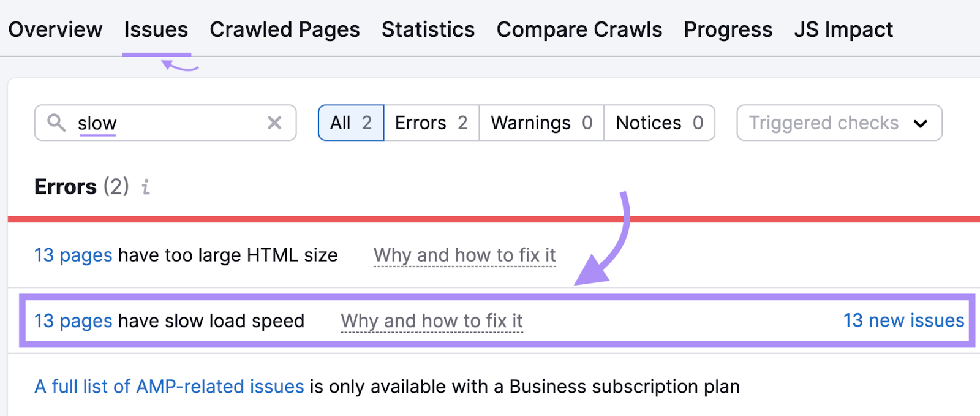Open "13 pages" with slow load speed
Image resolution: width=980 pixels, height=416 pixels.
73,320
